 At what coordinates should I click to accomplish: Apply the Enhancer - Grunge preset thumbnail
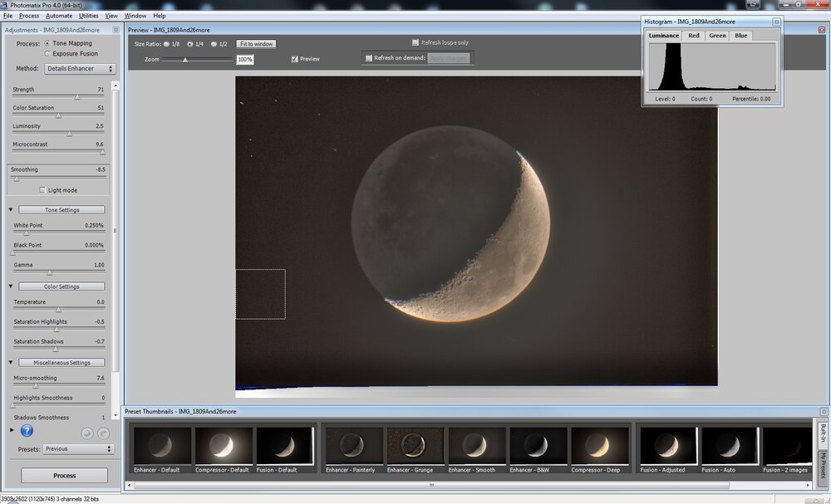click(414, 445)
